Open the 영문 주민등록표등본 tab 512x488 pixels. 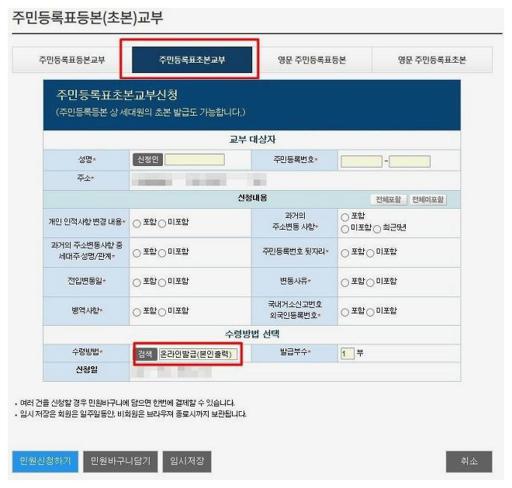[x=312, y=60]
